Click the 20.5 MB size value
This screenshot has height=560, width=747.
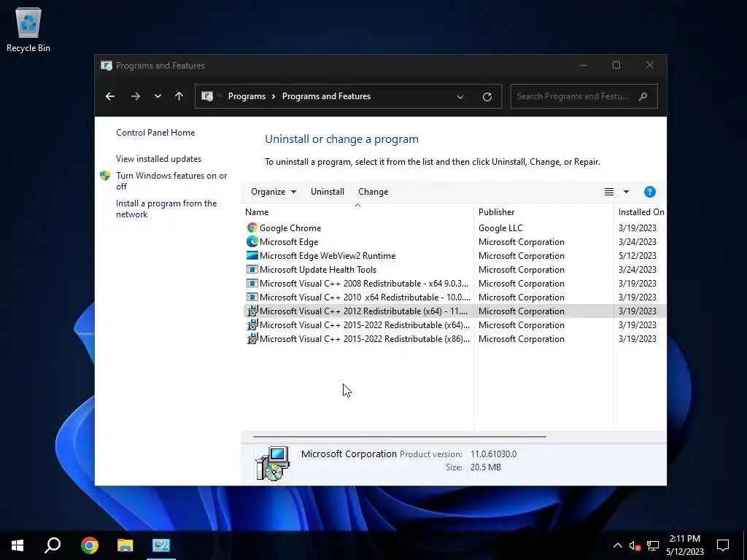(x=485, y=467)
